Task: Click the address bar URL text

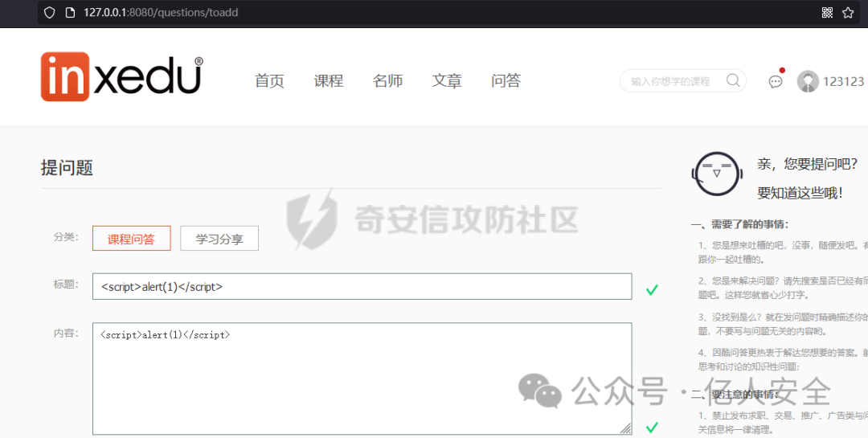Action: click(x=161, y=12)
